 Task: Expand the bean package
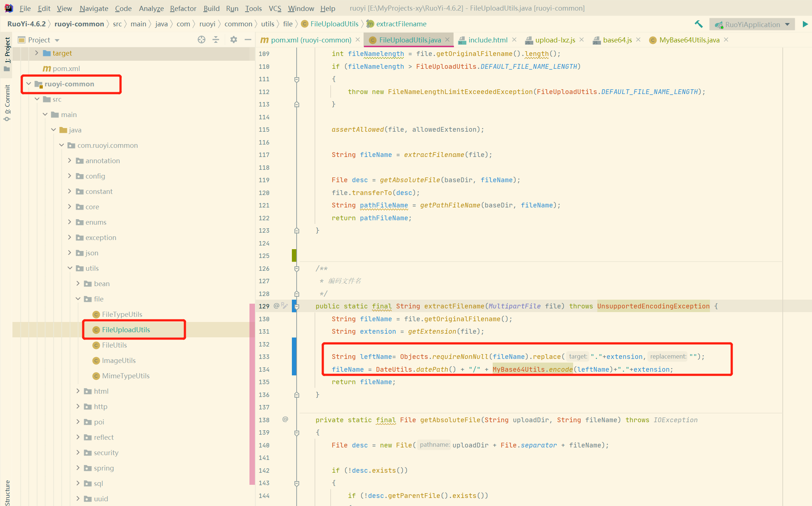pyautogui.click(x=78, y=284)
